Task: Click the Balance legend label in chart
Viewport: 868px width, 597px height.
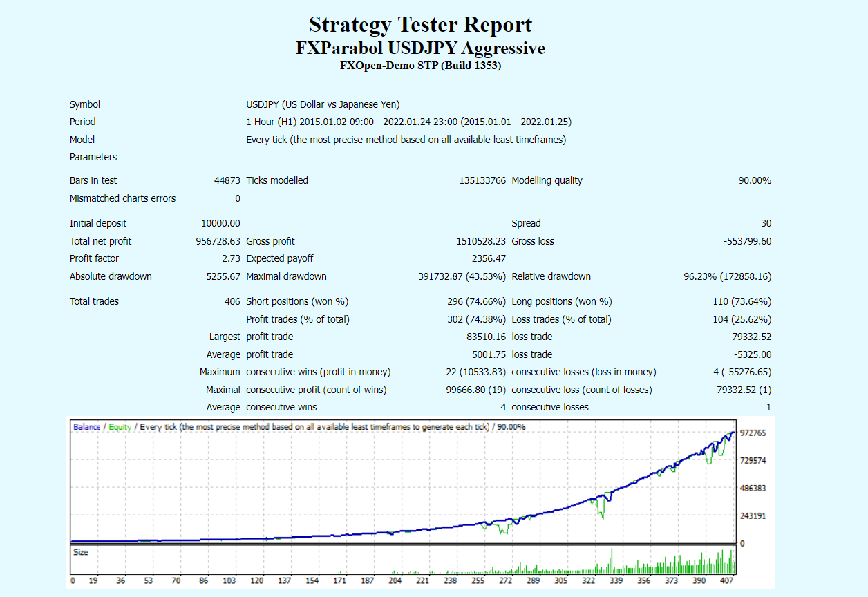Action: click(86, 427)
